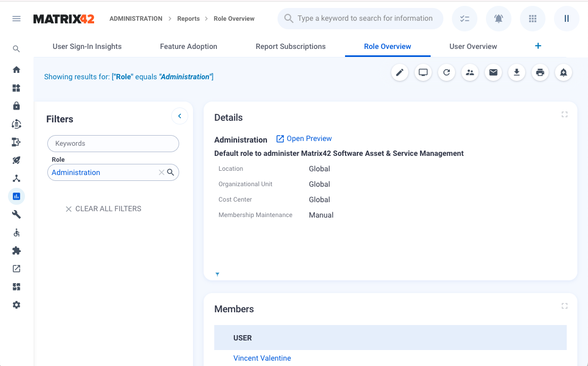The image size is (588, 366).
Task: Switch to the Feature Adoption tab
Action: click(x=189, y=46)
